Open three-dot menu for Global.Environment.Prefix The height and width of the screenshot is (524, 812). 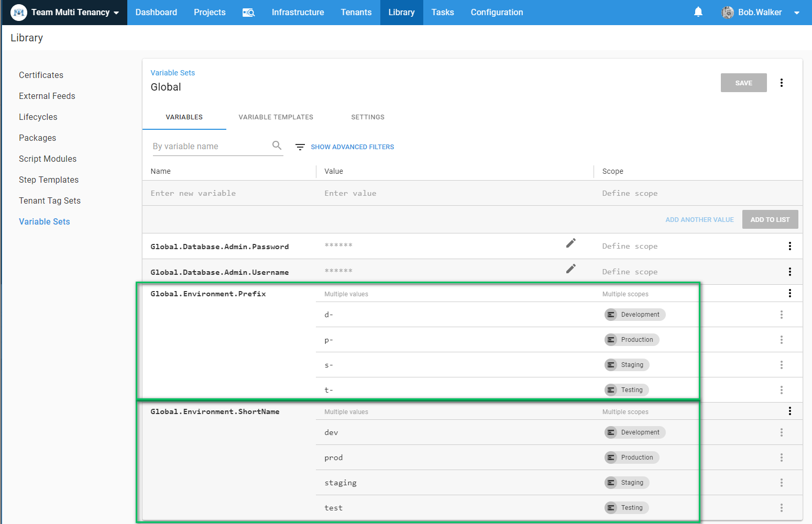click(x=789, y=293)
